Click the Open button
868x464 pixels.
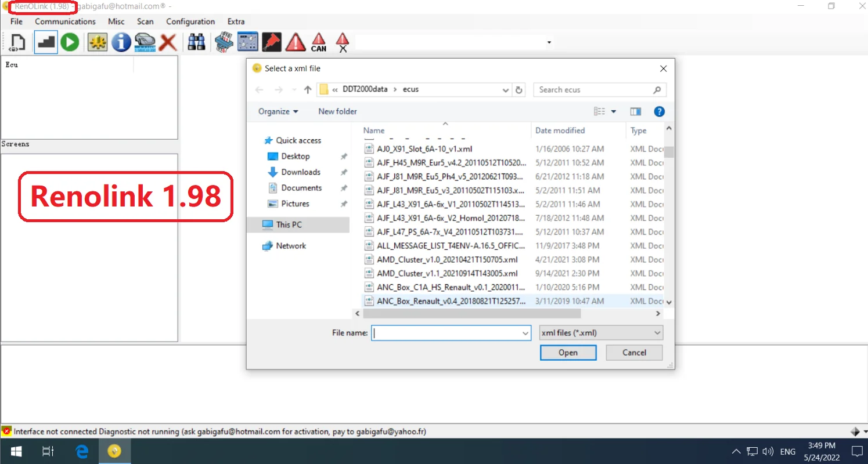(x=568, y=353)
